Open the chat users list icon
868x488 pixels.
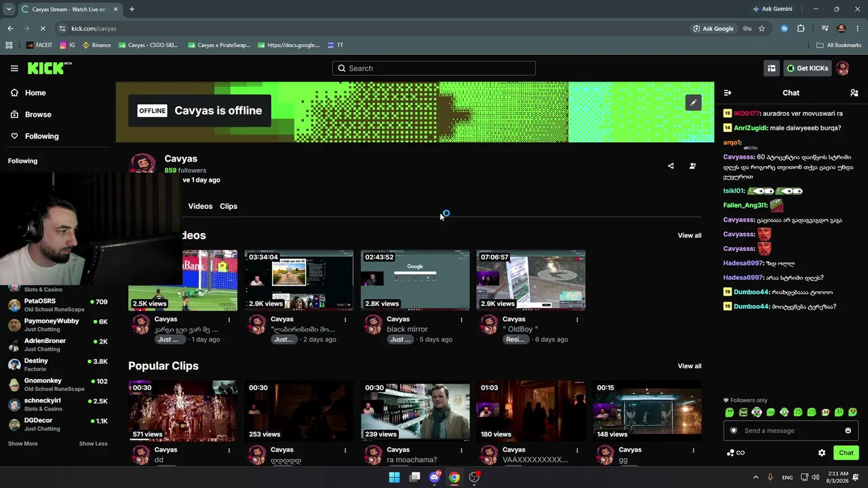854,93
